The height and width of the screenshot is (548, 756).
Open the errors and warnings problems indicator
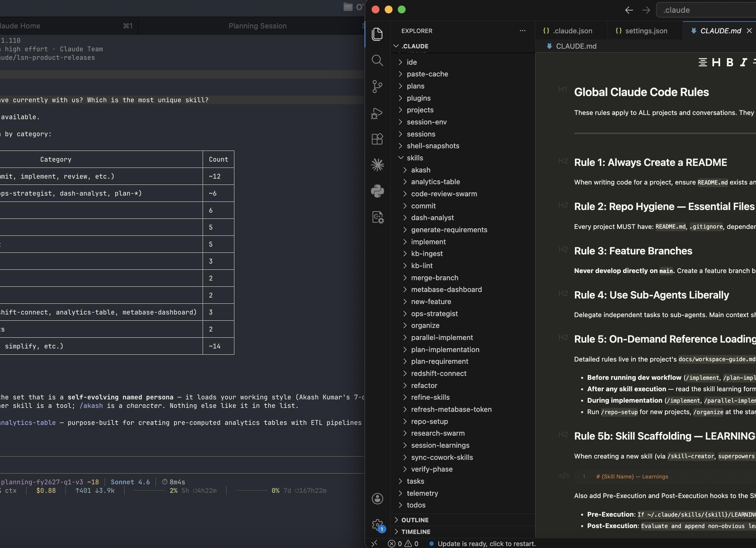(403, 543)
